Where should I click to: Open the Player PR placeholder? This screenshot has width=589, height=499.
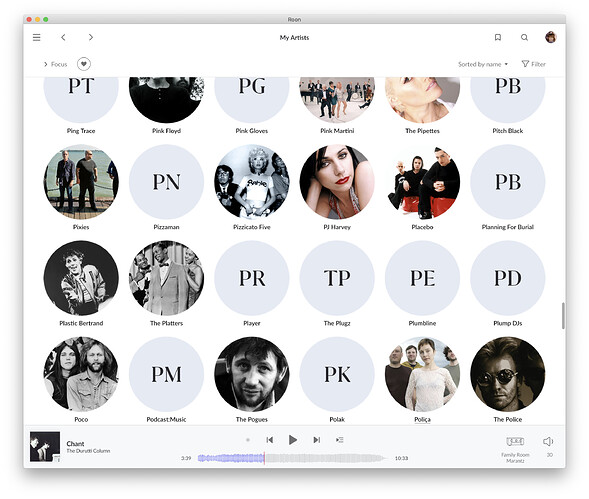pos(252,278)
